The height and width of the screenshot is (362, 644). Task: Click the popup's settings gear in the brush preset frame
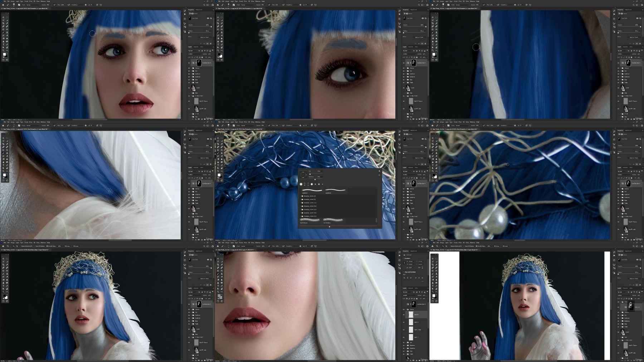379,171
